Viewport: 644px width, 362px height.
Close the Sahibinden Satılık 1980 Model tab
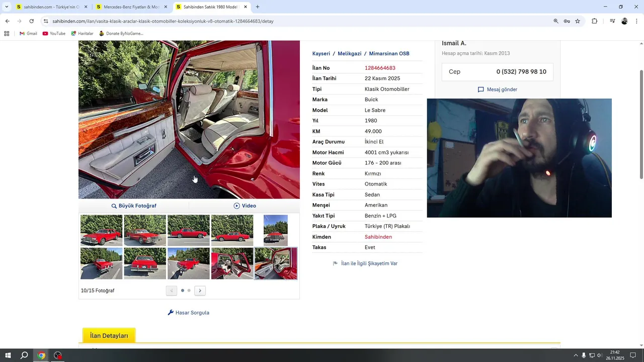(246, 7)
